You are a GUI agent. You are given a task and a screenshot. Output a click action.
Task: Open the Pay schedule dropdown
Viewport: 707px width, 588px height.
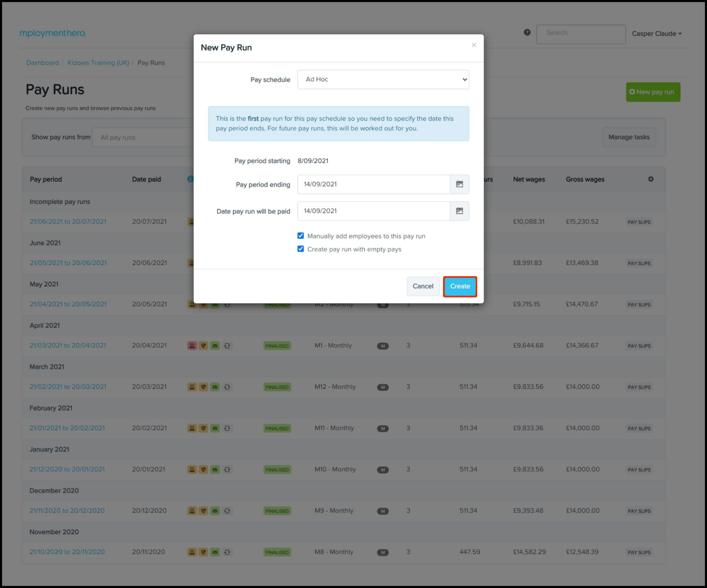coord(383,80)
